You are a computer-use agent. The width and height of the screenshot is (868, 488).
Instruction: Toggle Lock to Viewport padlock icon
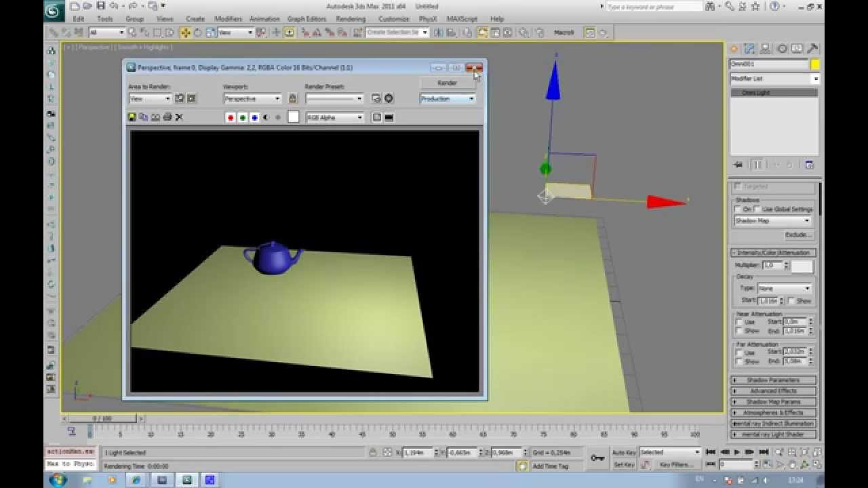click(x=292, y=98)
